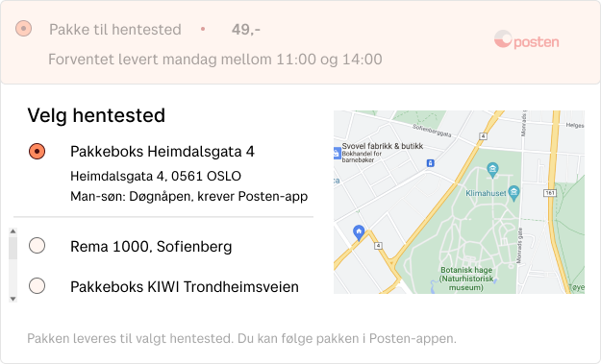
Task: Click the route 161 road badge
Action: pyautogui.click(x=550, y=193)
